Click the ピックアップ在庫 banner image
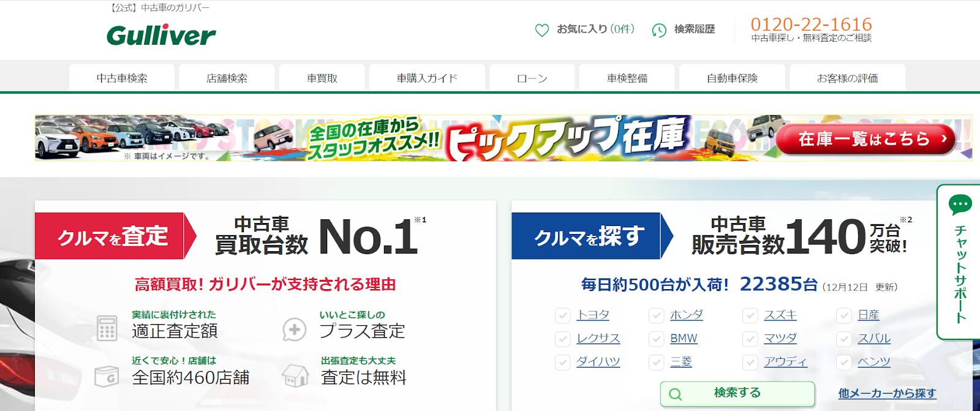Screen dimensions: 980x411 (x=503, y=138)
